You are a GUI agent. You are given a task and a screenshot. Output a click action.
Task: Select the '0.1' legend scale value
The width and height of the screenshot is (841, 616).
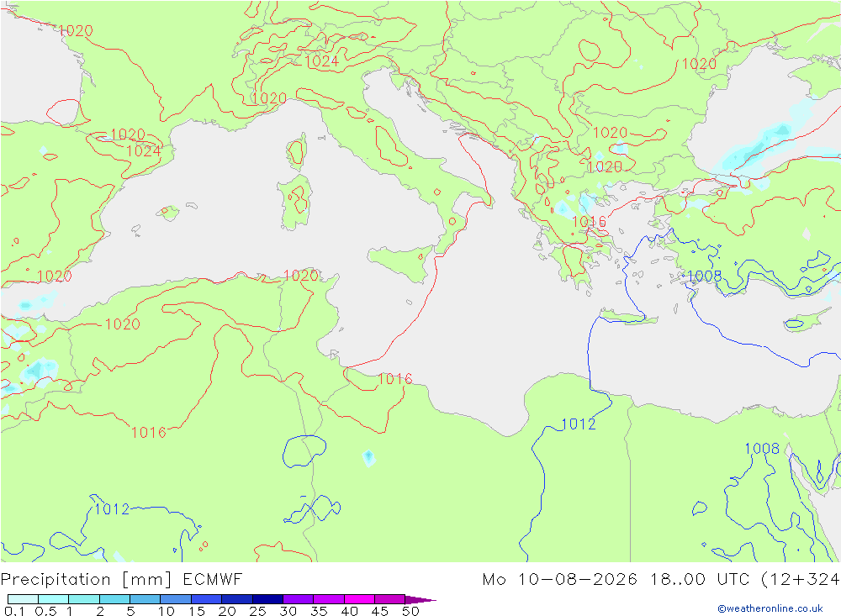tap(14, 611)
